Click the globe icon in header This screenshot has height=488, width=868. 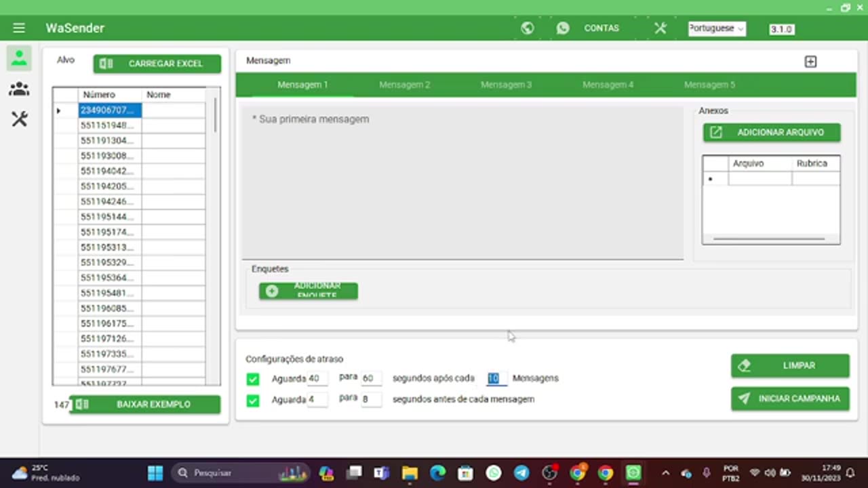point(527,28)
